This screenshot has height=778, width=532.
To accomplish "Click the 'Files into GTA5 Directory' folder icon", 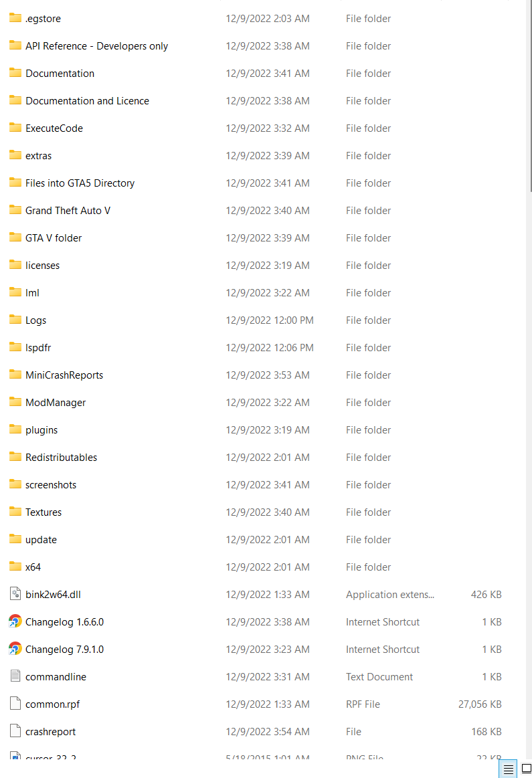I will point(15,183).
